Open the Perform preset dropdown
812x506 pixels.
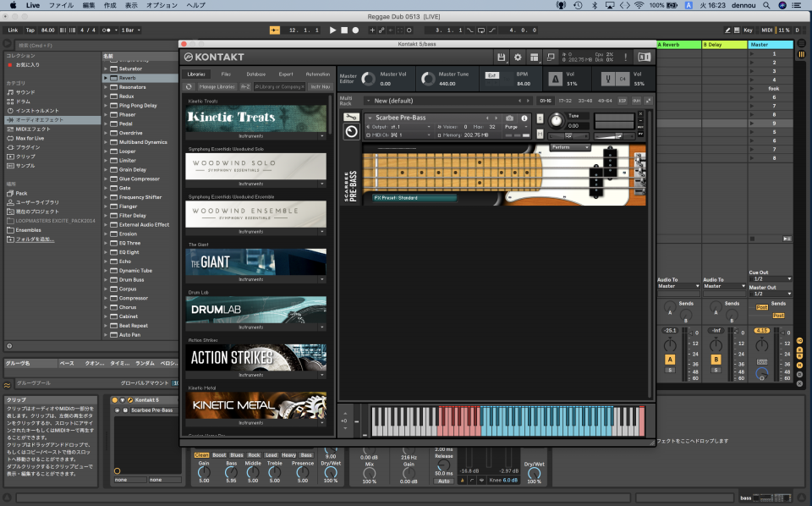tap(571, 147)
